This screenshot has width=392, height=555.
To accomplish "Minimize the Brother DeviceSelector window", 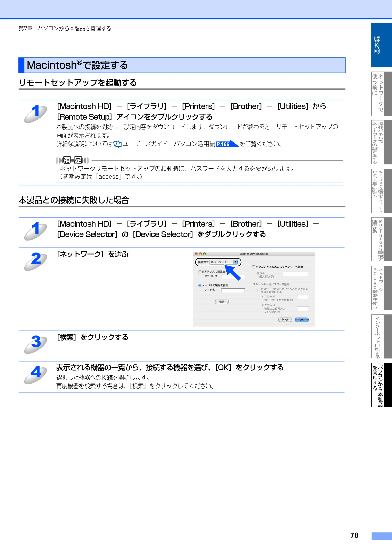I will (200, 254).
